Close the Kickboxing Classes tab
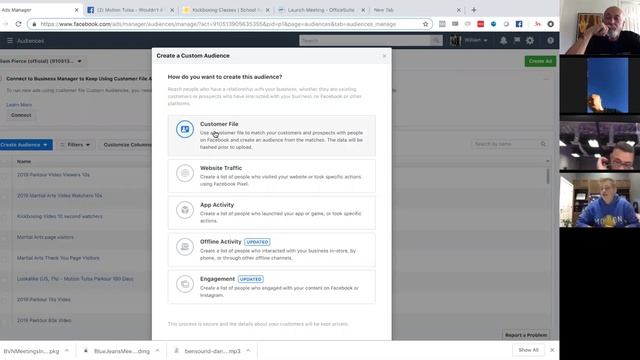Viewport: 640px width, 360px height. pyautogui.click(x=268, y=10)
